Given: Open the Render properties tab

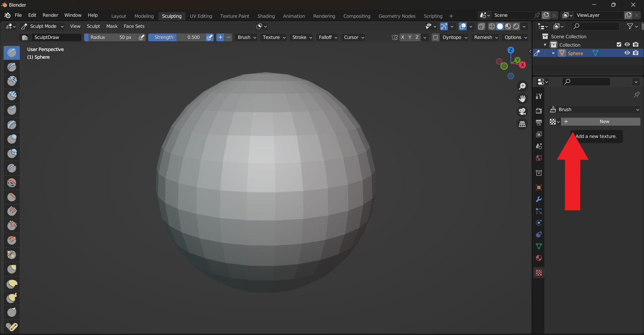Looking at the screenshot, I should point(539,111).
